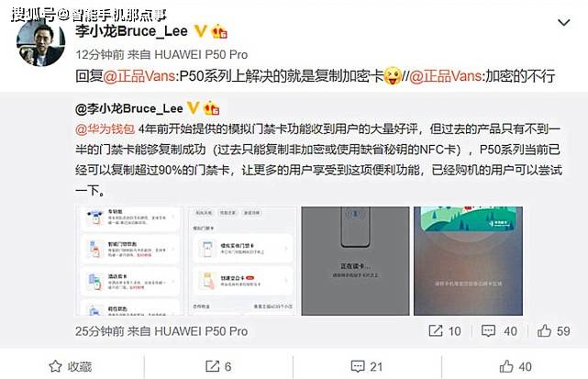Click the gold V badge in the quoted post
Image resolution: width=588 pixels, height=379 pixels.
click(x=193, y=108)
